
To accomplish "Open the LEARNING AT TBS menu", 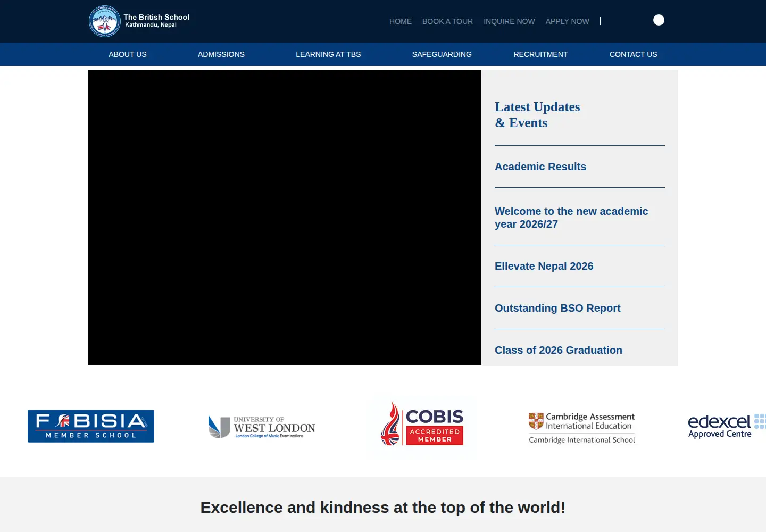I will point(328,54).
